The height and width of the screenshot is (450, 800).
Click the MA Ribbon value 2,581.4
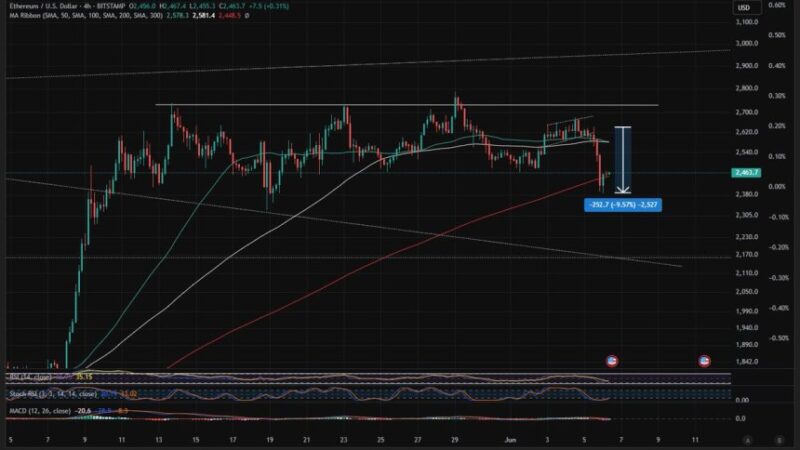(x=204, y=16)
